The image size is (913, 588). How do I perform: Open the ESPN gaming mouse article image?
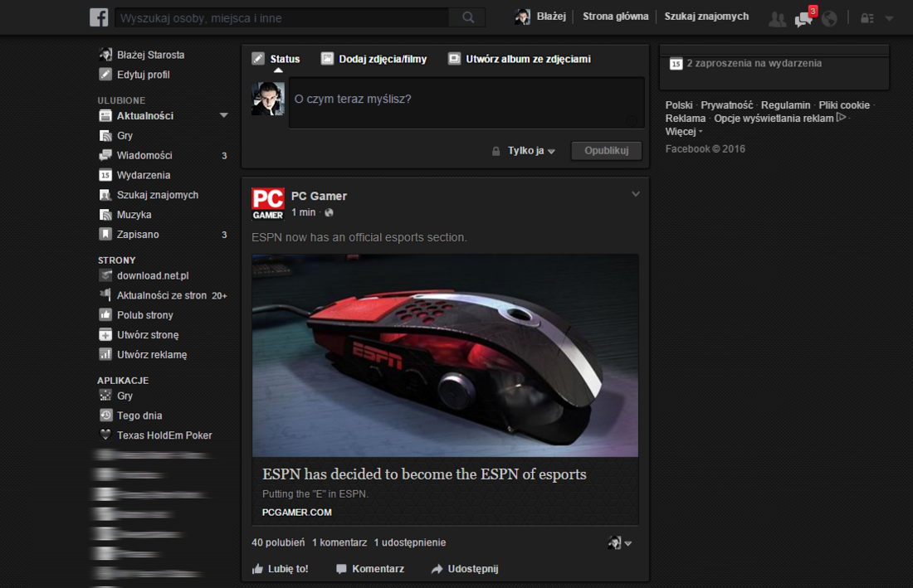446,355
